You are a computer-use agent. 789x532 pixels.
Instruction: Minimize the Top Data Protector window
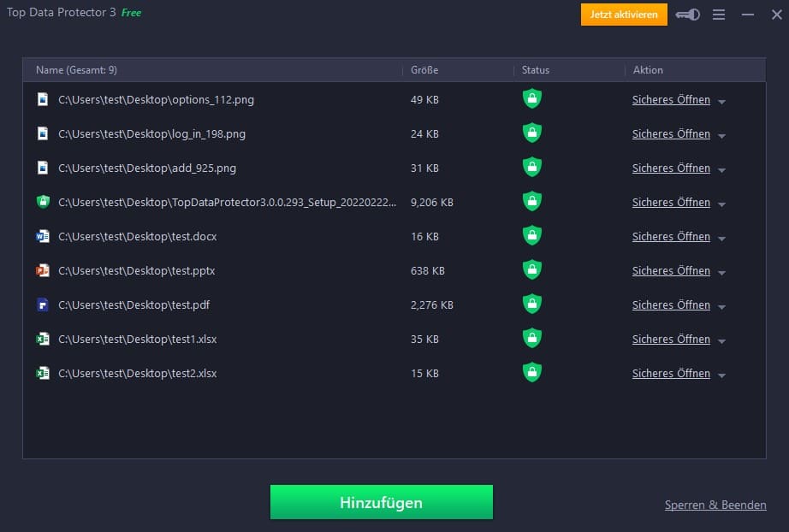point(748,15)
